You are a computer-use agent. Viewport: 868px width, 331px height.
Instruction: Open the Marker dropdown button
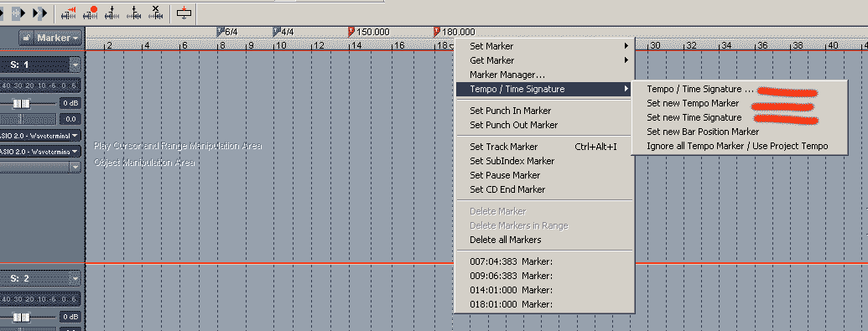click(x=58, y=39)
